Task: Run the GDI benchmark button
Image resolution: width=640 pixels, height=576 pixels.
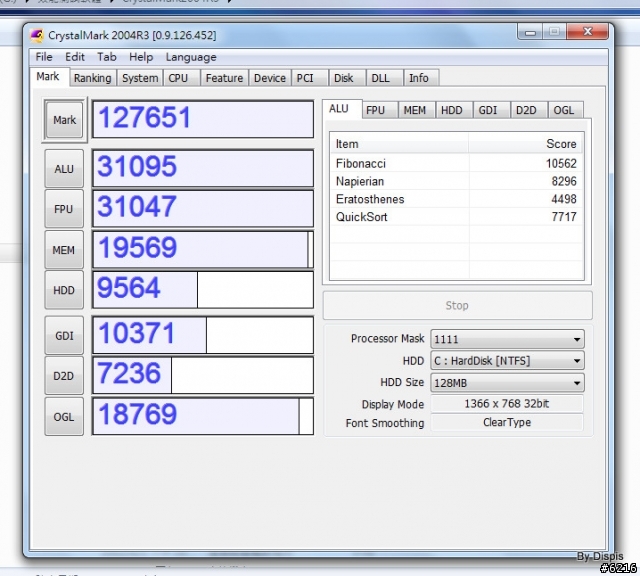Action: click(x=64, y=336)
